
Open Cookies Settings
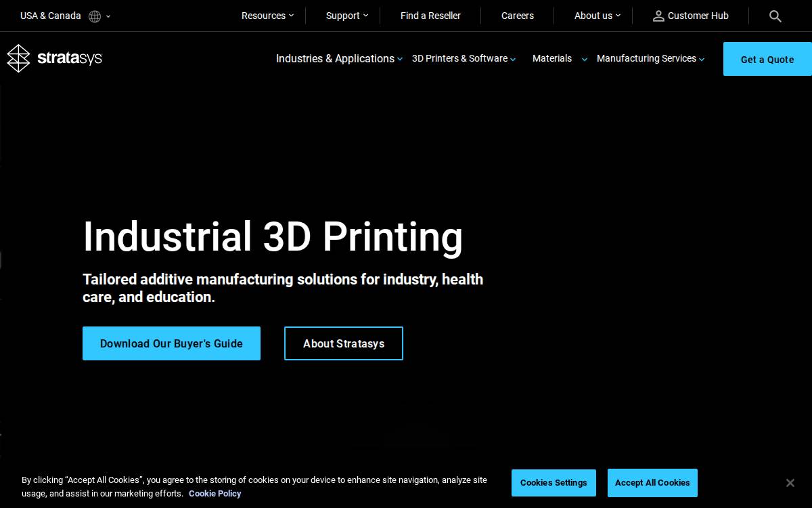pyautogui.click(x=554, y=483)
